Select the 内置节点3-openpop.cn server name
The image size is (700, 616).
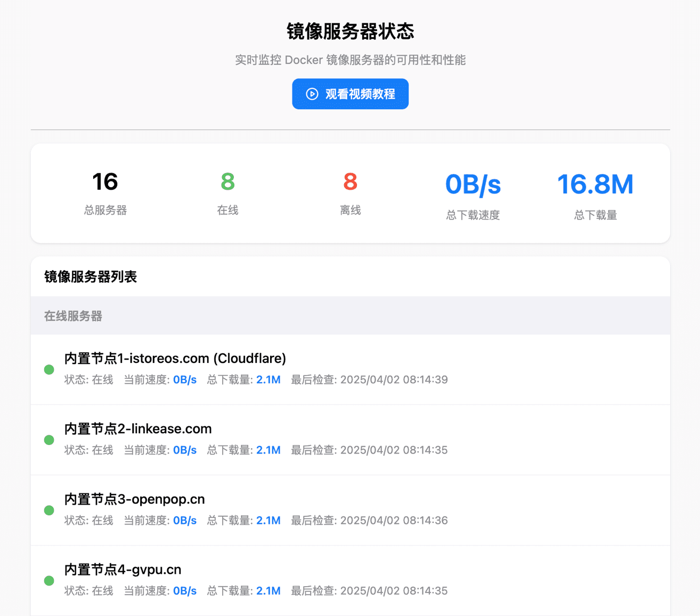click(134, 499)
